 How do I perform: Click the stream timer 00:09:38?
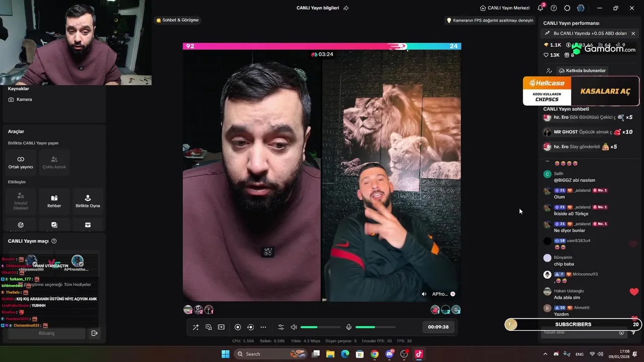tap(438, 327)
